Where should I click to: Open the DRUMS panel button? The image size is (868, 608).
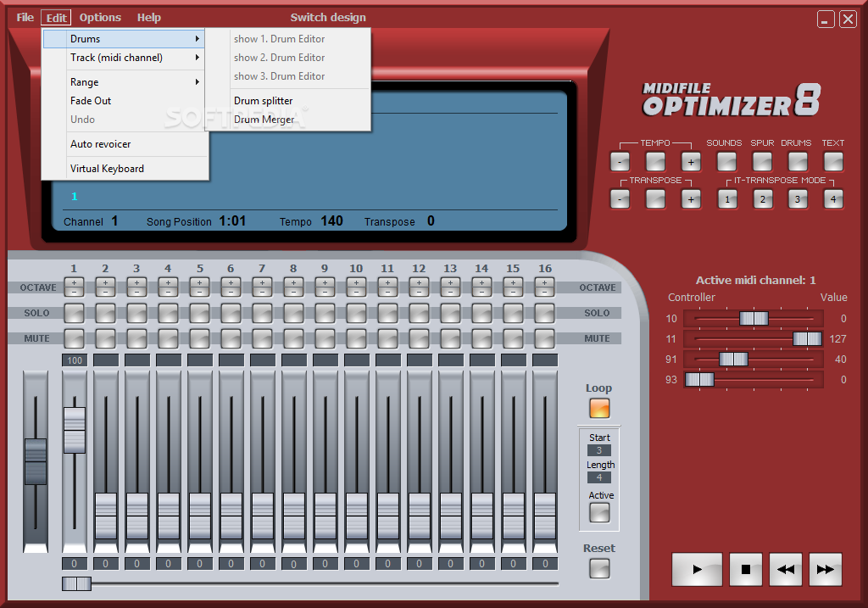coord(798,162)
